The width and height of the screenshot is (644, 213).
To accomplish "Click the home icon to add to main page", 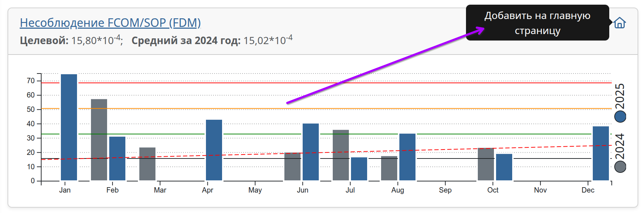I will click(x=619, y=23).
